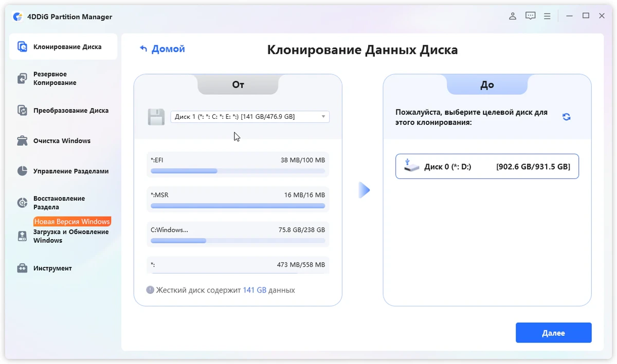Click the source disk dropdown arrow
Image resolution: width=617 pixels, height=364 pixels.
point(323,117)
